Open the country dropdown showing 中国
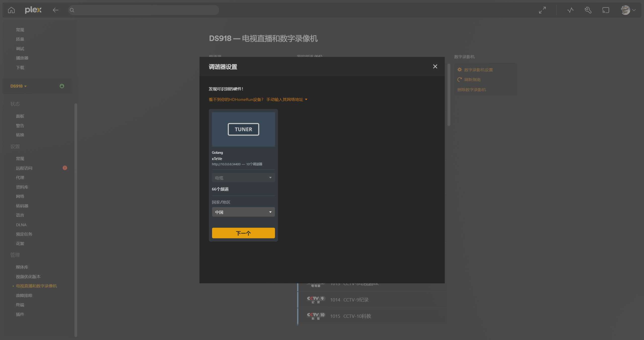 243,212
